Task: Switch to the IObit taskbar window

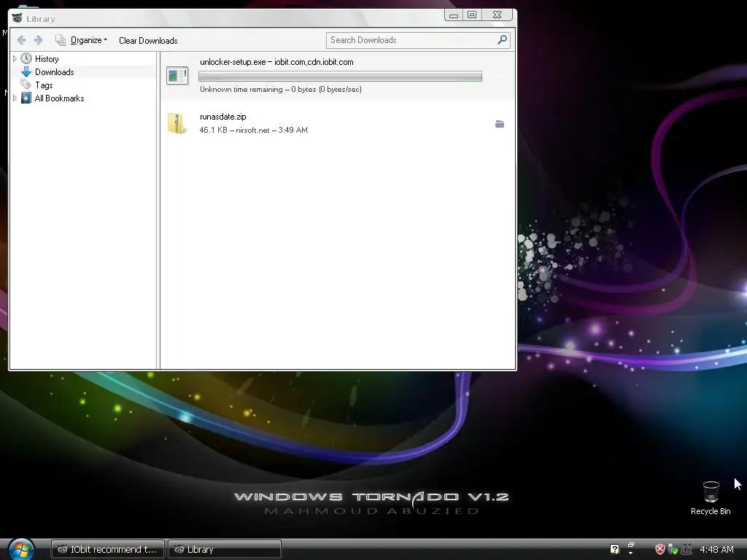Action: point(108,549)
